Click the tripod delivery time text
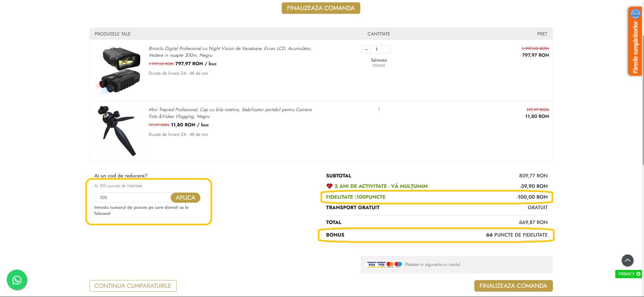 click(x=178, y=134)
